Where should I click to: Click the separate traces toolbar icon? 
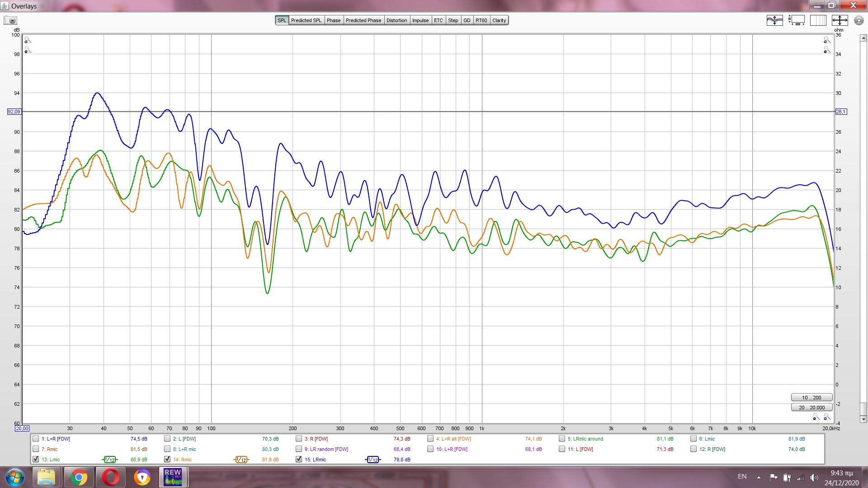point(774,20)
